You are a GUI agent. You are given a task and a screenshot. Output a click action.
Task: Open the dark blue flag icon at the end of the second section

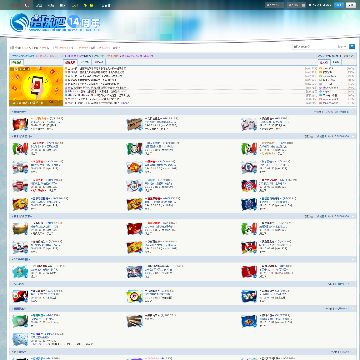[249, 204]
